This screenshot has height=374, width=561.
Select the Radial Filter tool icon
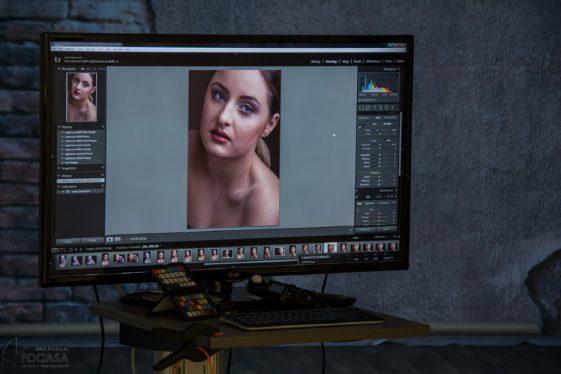coord(387,107)
